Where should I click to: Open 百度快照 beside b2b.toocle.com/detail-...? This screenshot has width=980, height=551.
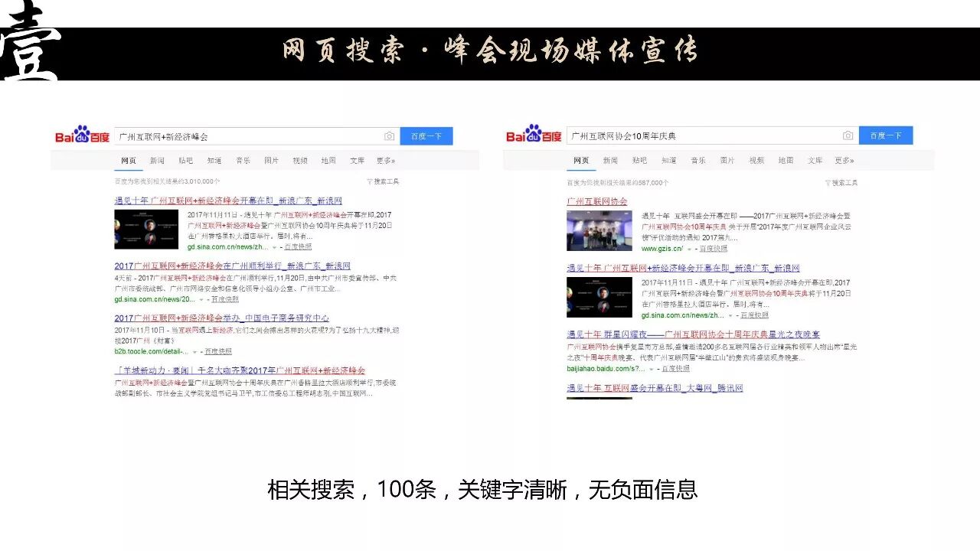[217, 351]
